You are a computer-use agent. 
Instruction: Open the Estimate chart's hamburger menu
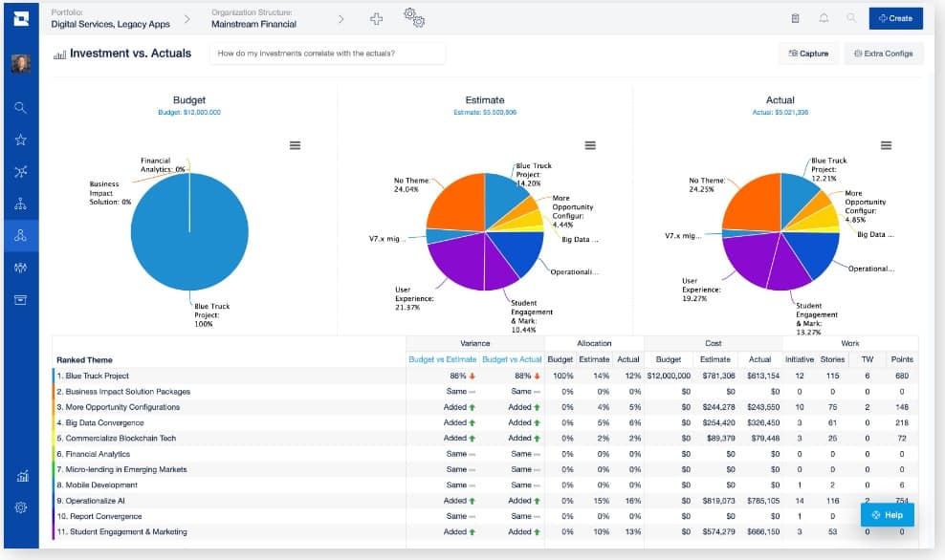[x=590, y=145]
